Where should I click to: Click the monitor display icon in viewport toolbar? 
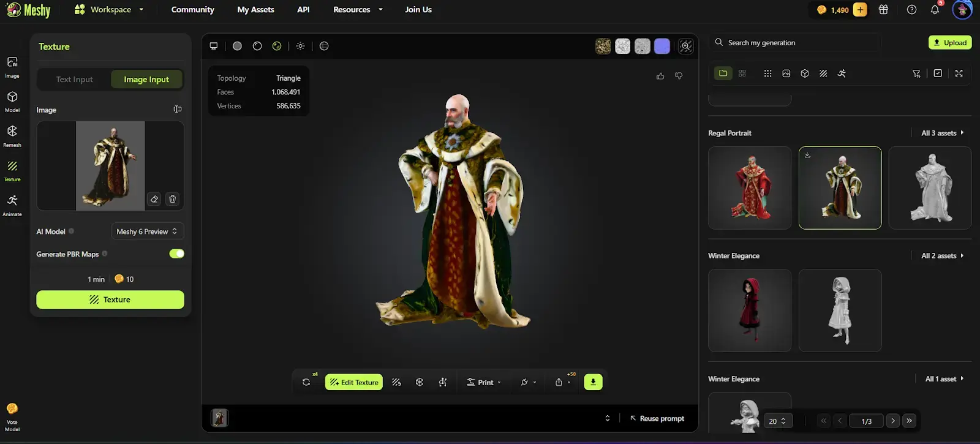click(x=214, y=46)
